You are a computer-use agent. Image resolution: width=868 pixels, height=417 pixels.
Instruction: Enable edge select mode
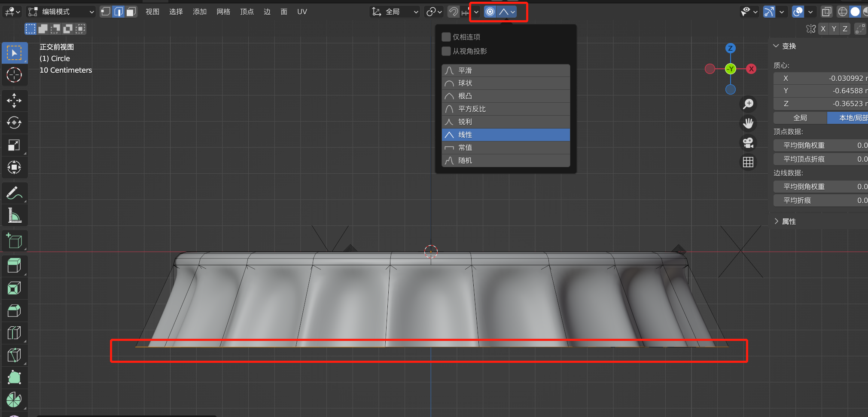click(x=119, y=12)
